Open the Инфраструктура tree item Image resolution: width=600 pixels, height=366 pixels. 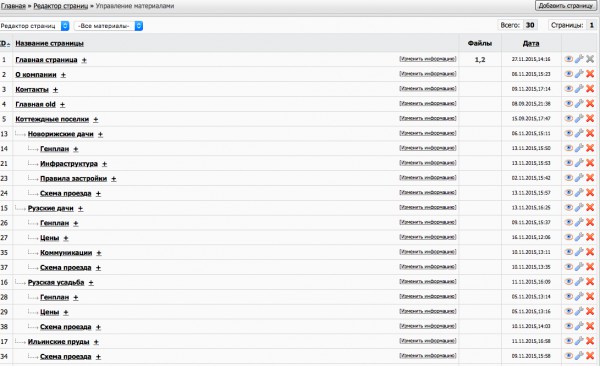click(x=69, y=163)
